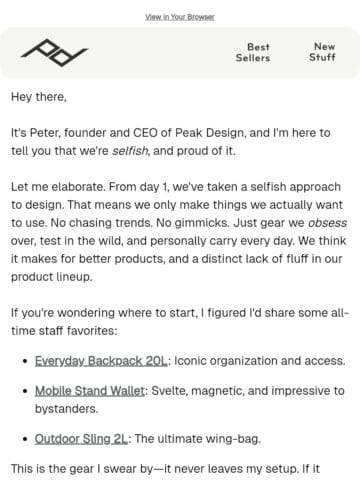Image resolution: width=360 pixels, height=480 pixels.
Task: Click the Svelte, magnetic description text
Action: [190, 400]
